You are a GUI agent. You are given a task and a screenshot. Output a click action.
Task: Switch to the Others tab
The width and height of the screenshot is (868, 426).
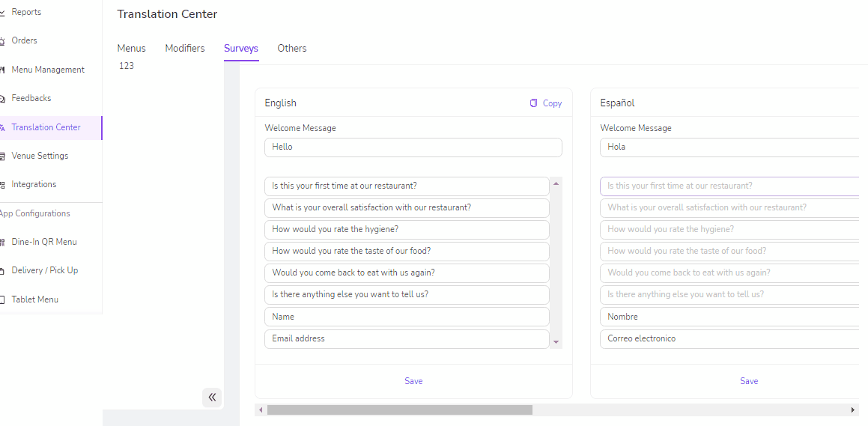[x=292, y=49]
